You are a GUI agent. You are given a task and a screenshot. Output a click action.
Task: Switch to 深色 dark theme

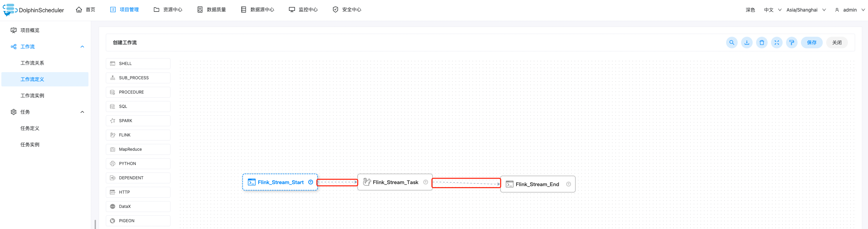click(x=750, y=10)
